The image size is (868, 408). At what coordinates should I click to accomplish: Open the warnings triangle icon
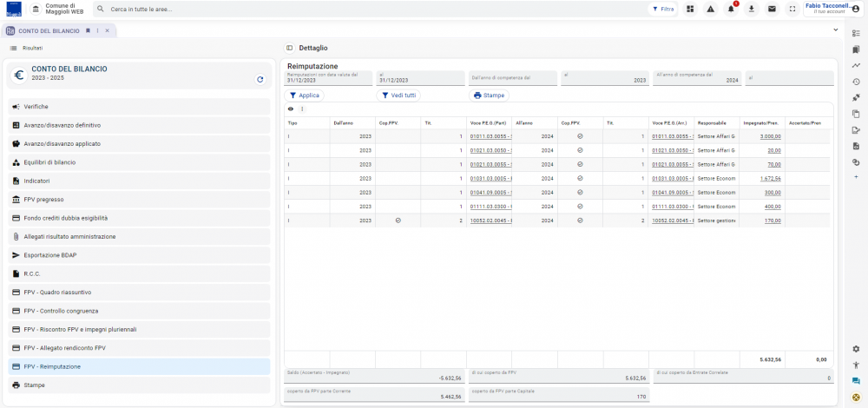[x=710, y=9]
